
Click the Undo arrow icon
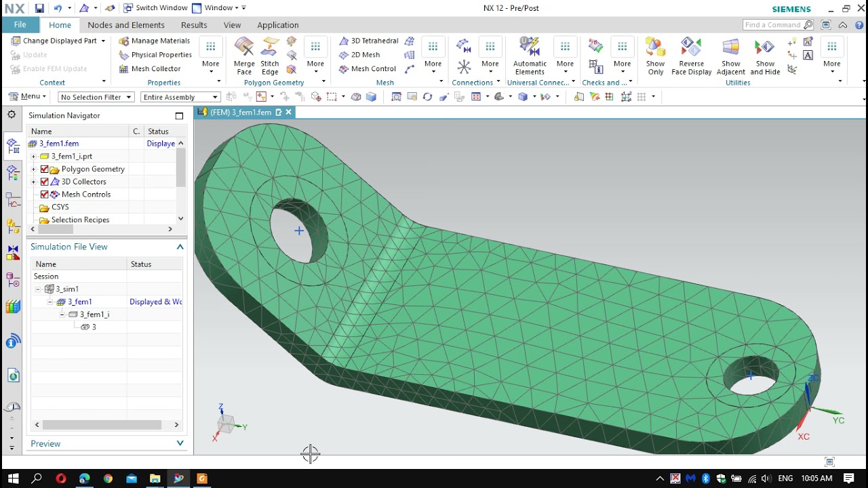(x=58, y=8)
